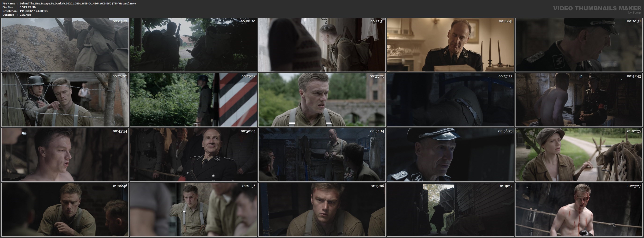Open the striped sentry post thumbnail 00:29:12

[194, 100]
